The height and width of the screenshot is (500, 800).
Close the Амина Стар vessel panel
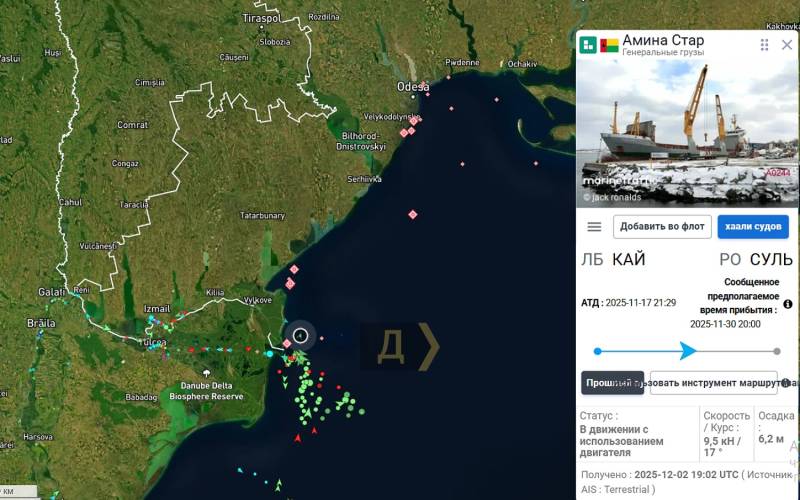coord(787,45)
